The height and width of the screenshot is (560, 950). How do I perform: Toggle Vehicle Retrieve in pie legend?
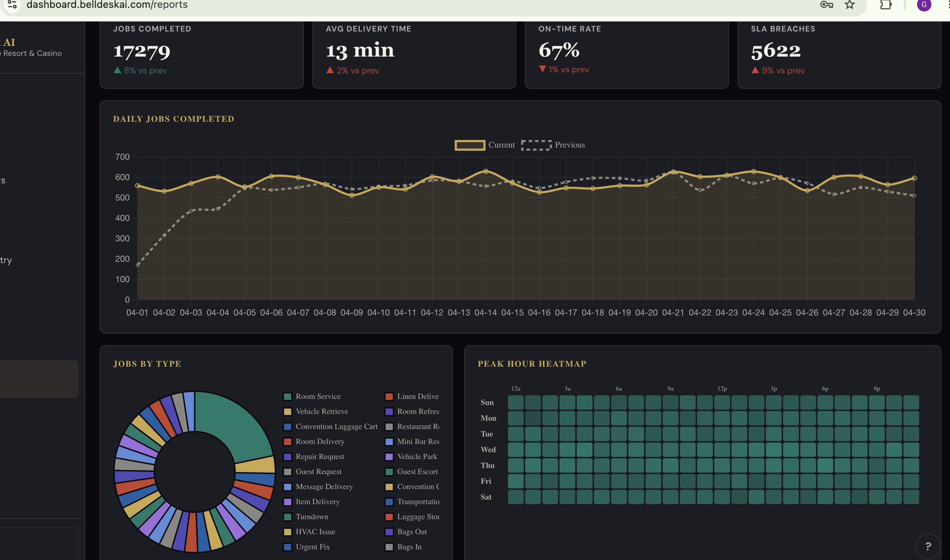316,411
